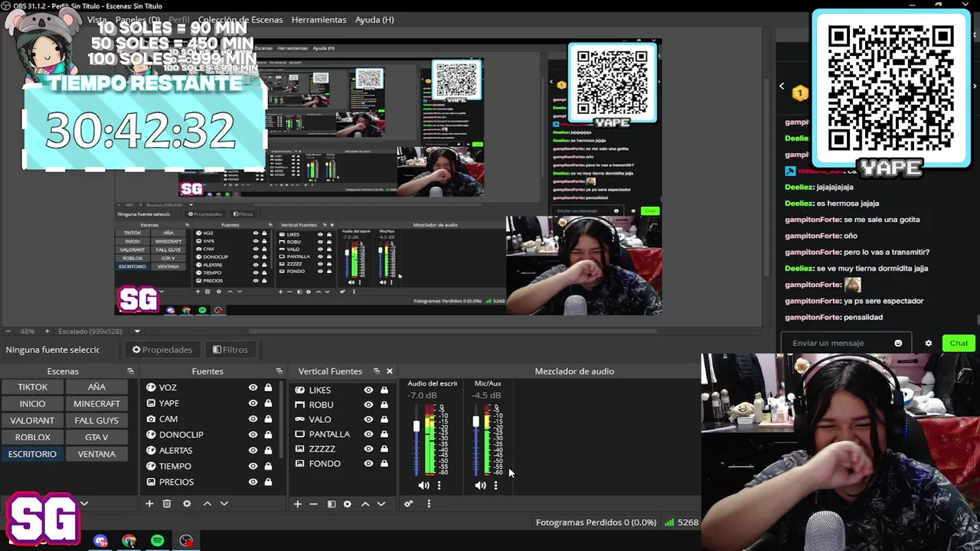
Task: Close the Vertical Fuentes dock
Action: [389, 371]
